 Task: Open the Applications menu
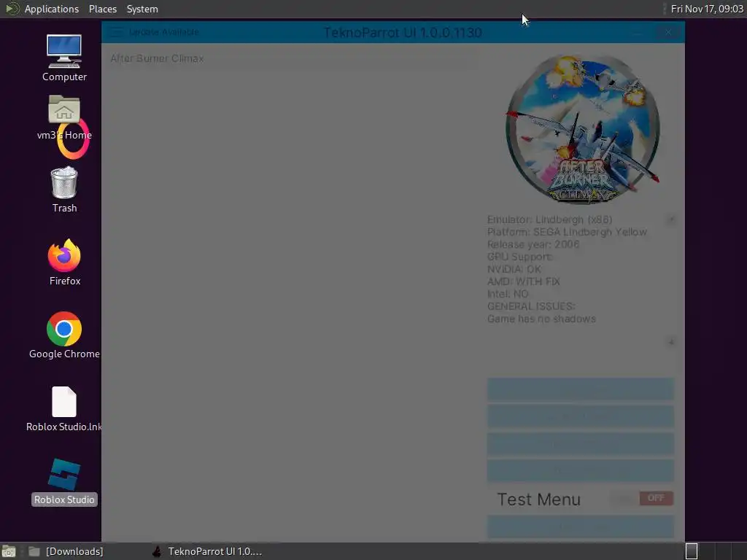tap(52, 9)
